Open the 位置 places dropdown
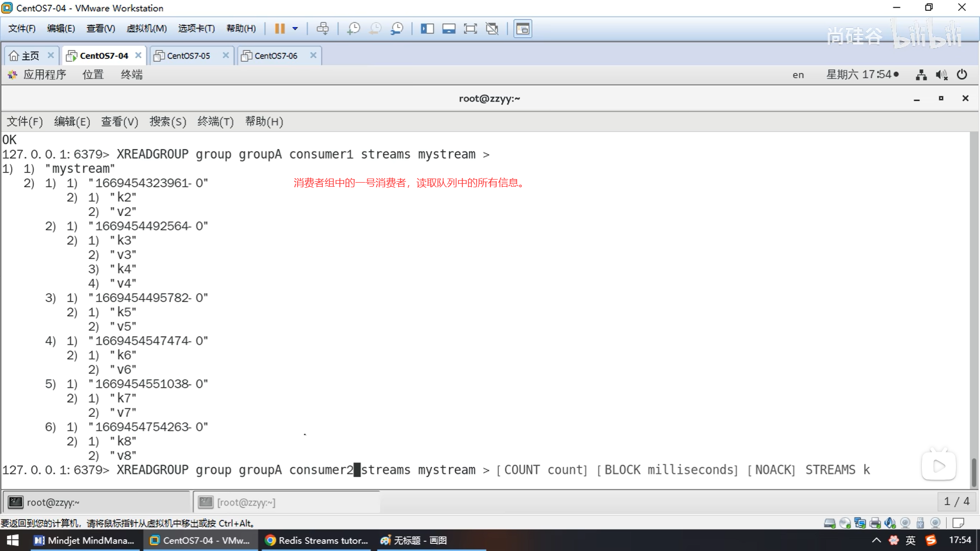The height and width of the screenshot is (551, 980). pyautogui.click(x=93, y=74)
